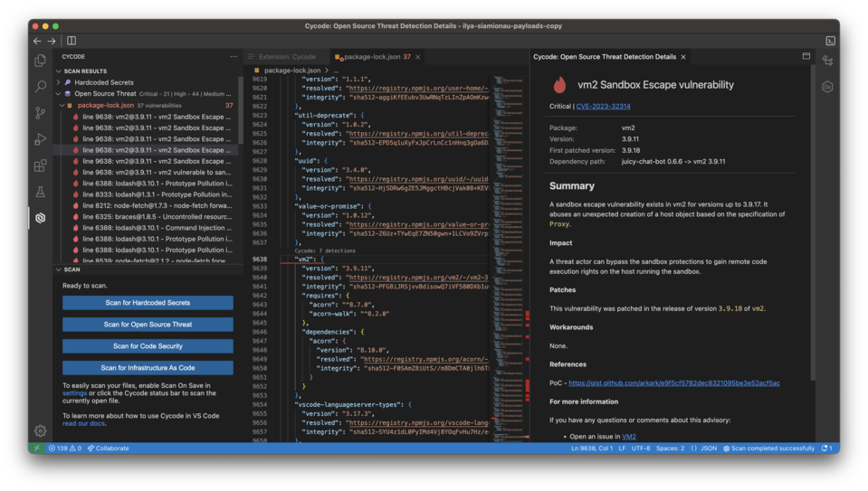Go back with the left arrow
Image resolution: width=868 pixels, height=491 pixels.
37,41
